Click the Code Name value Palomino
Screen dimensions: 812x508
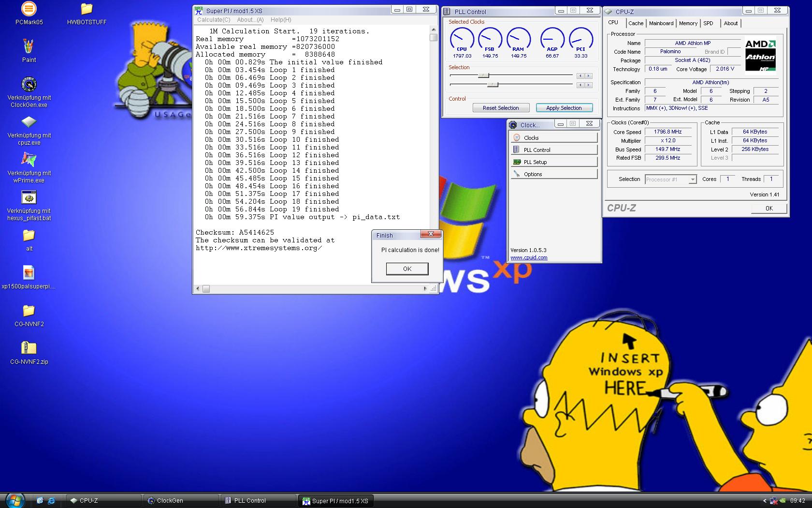coord(670,52)
